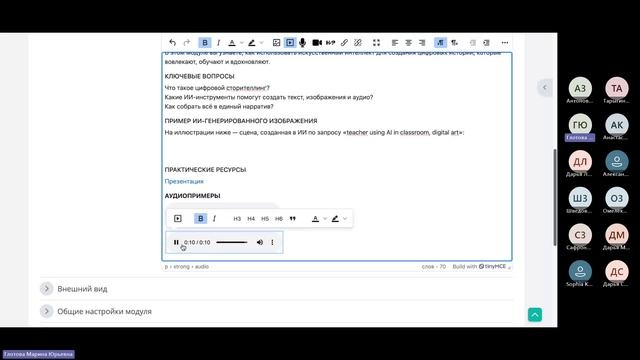Decrease indent in the toolbar
640x360 pixels.
coord(473,42)
